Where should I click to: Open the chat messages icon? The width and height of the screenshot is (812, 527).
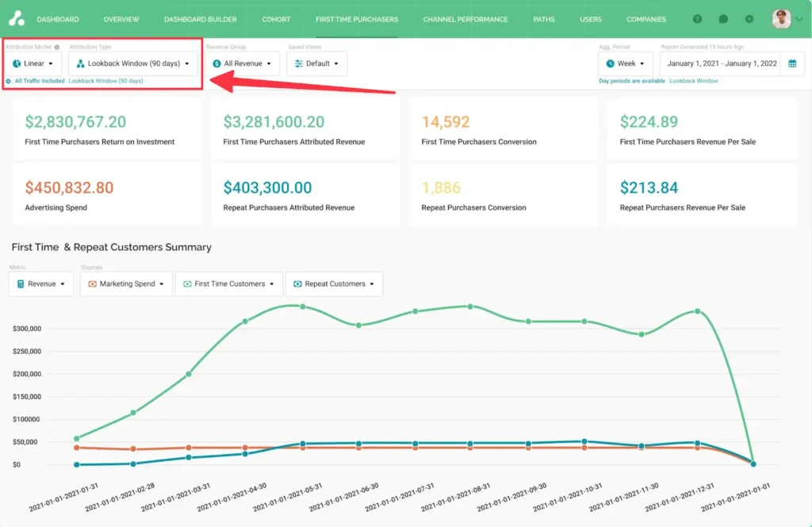pyautogui.click(x=723, y=19)
